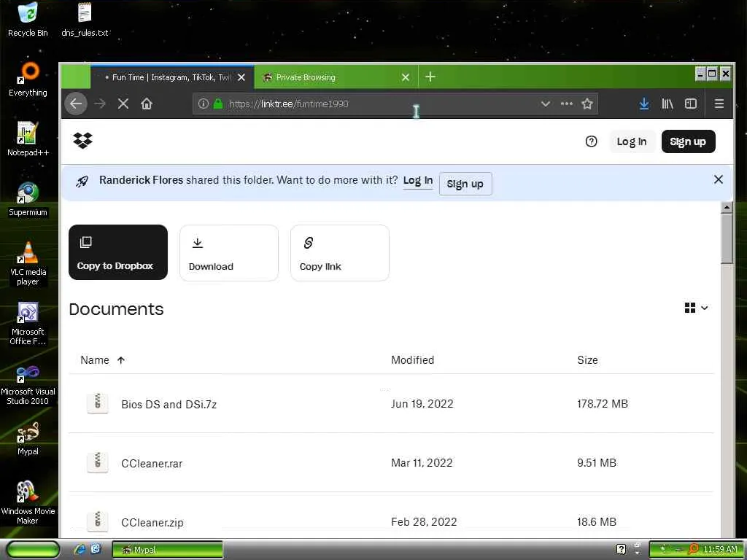This screenshot has height=560, width=747.
Task: Click the help question mark tray icon
Action: tap(621, 549)
